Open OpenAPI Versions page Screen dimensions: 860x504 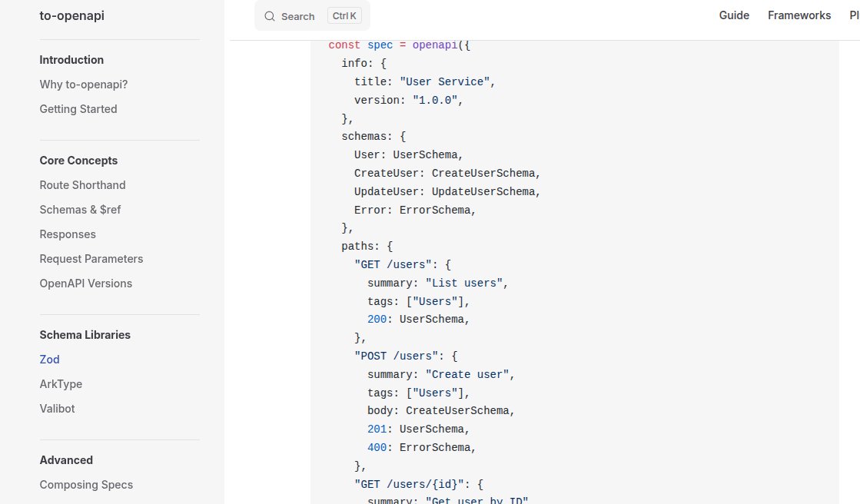85,283
